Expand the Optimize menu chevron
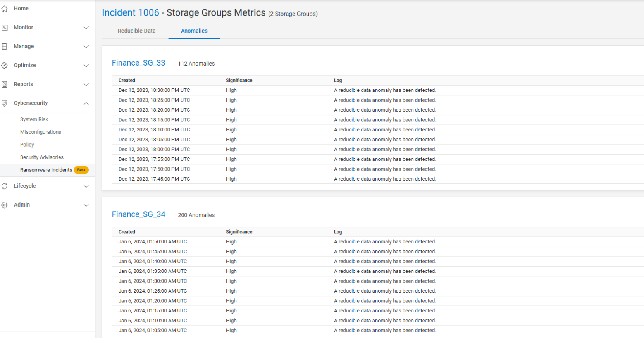The height and width of the screenshot is (338, 644). tap(86, 66)
